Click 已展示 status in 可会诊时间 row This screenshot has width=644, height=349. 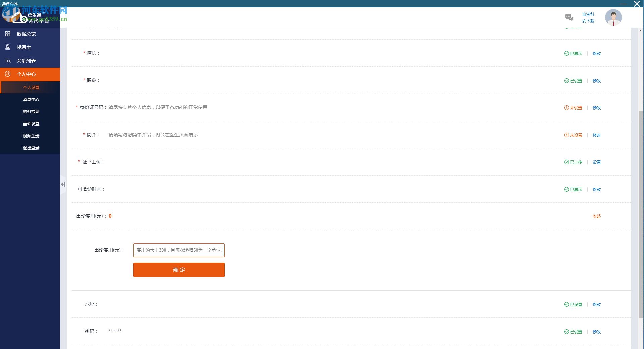pyautogui.click(x=573, y=189)
